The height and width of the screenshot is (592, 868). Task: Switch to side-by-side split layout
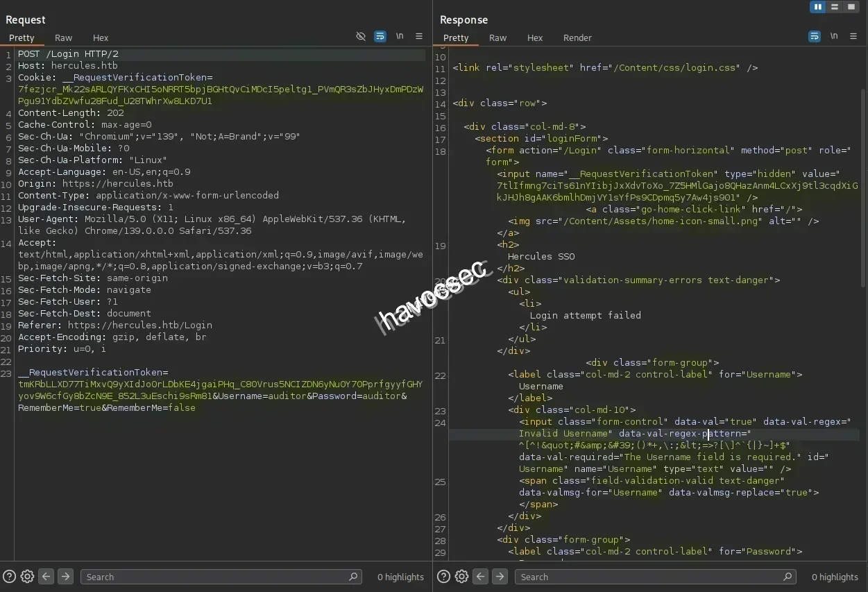tap(818, 7)
